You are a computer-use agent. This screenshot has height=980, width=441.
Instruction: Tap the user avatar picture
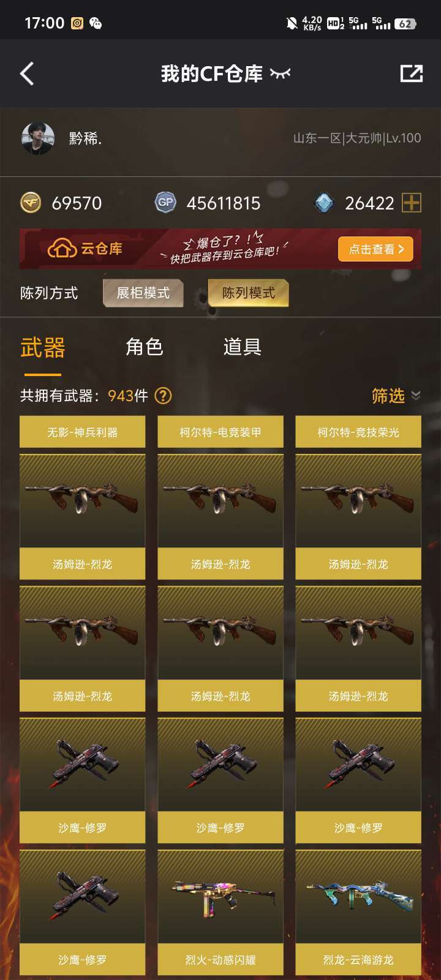38,138
